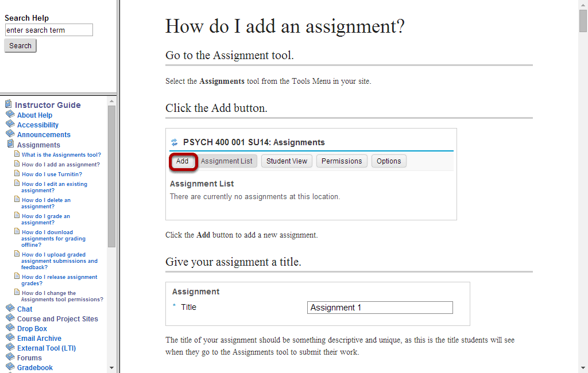
Task: Open 'How do I add an assignment?' article
Action: coord(61,165)
